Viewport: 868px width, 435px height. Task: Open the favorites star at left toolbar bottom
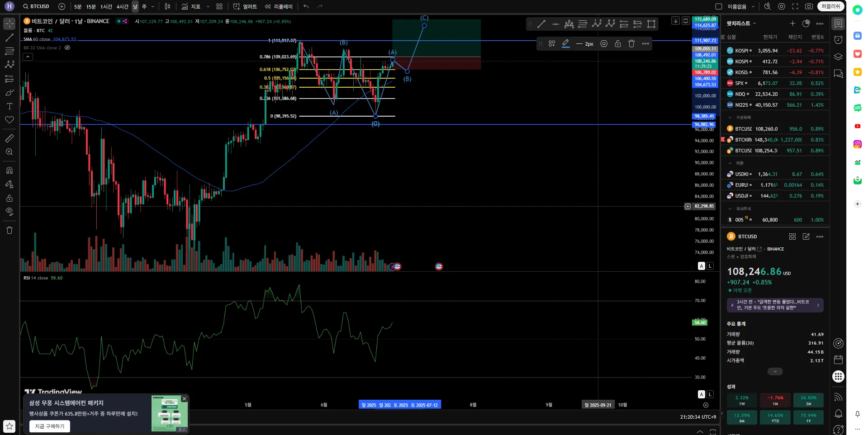click(x=9, y=426)
